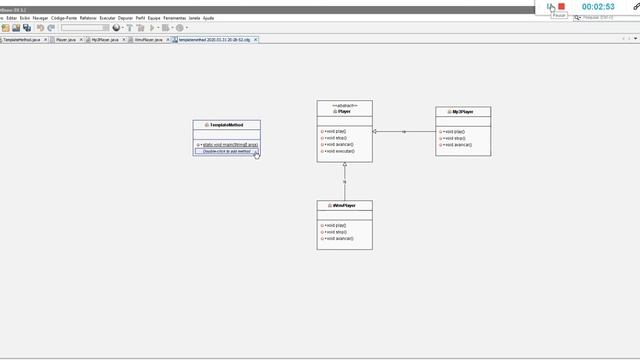The image size is (640, 360).
Task: Select the static void main method row
Action: click(227, 145)
